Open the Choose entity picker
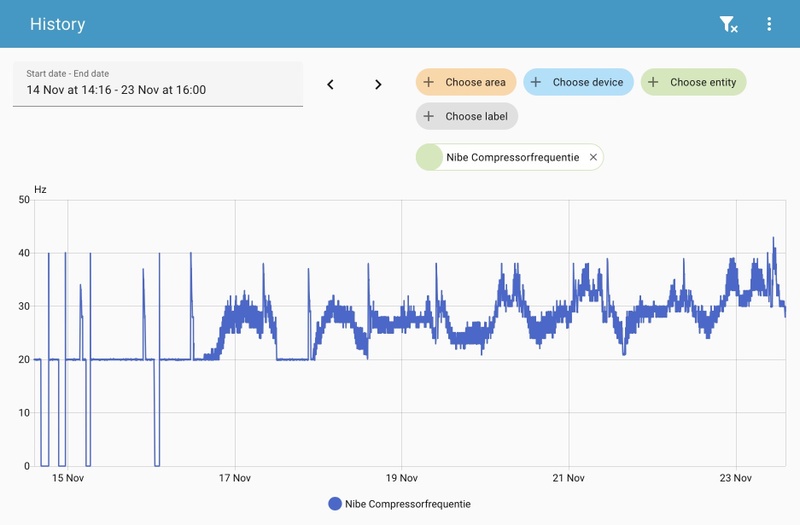Image resolution: width=800 pixels, height=525 pixels. pos(693,82)
